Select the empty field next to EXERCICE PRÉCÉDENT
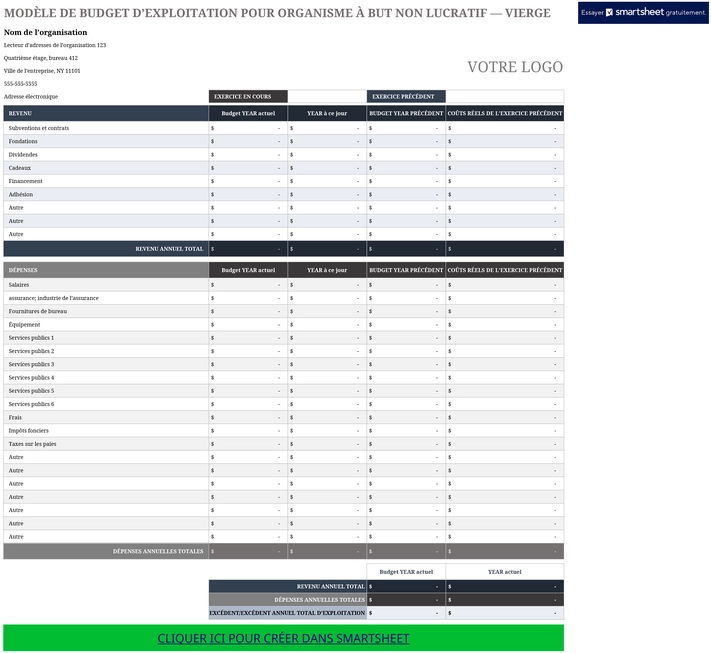The image size is (711, 653). [505, 96]
